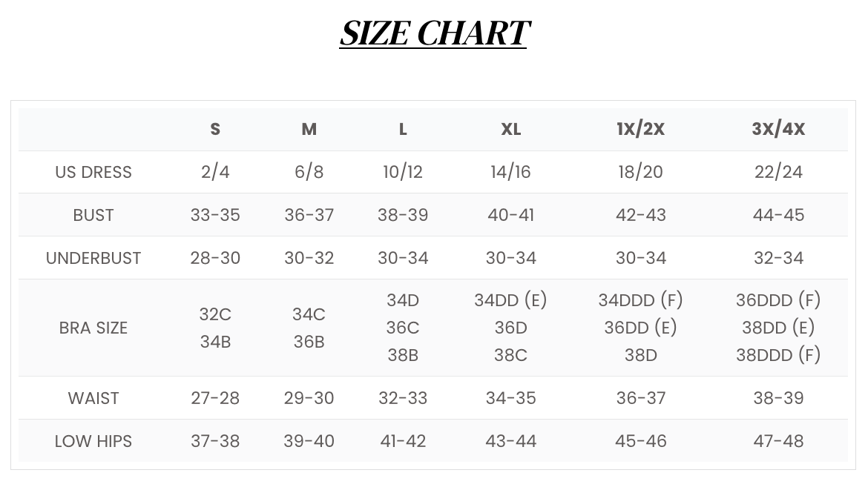Click the BUST row label
This screenshot has width=868, height=490.
(93, 215)
